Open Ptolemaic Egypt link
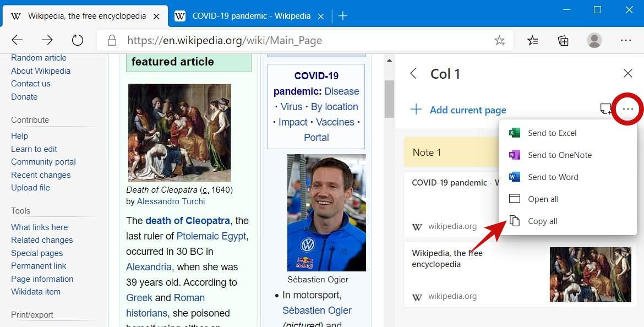 pos(211,236)
